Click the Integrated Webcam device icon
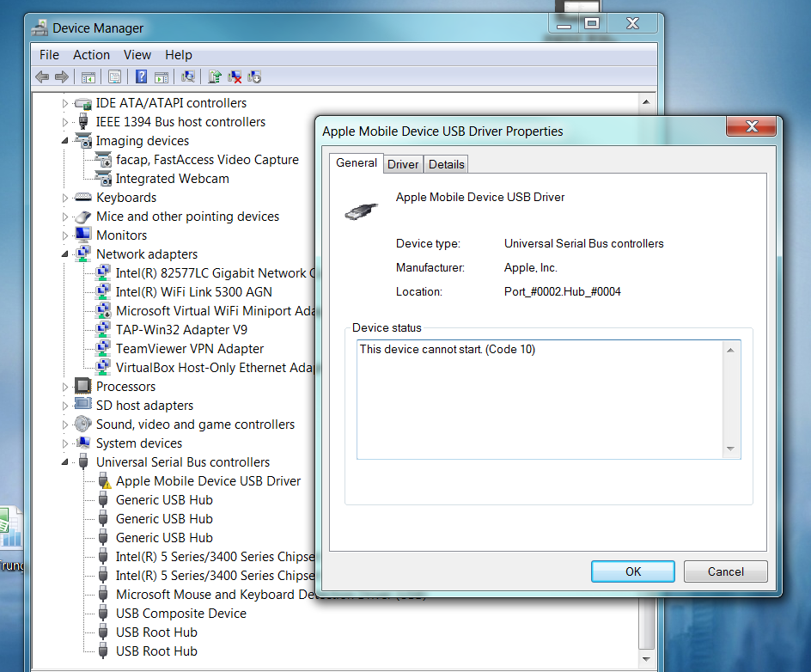811x672 pixels. tap(103, 179)
